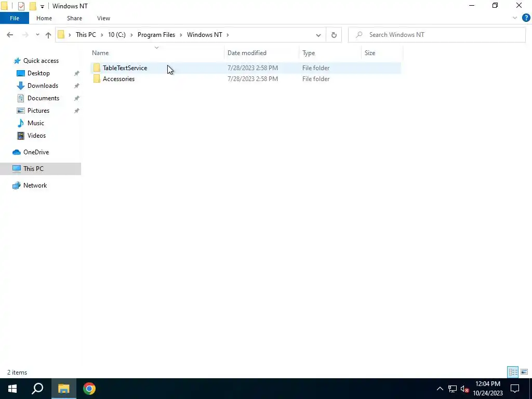Click the Properties quick access toolbar icon
Screen dimensions: 532x399
click(21, 6)
